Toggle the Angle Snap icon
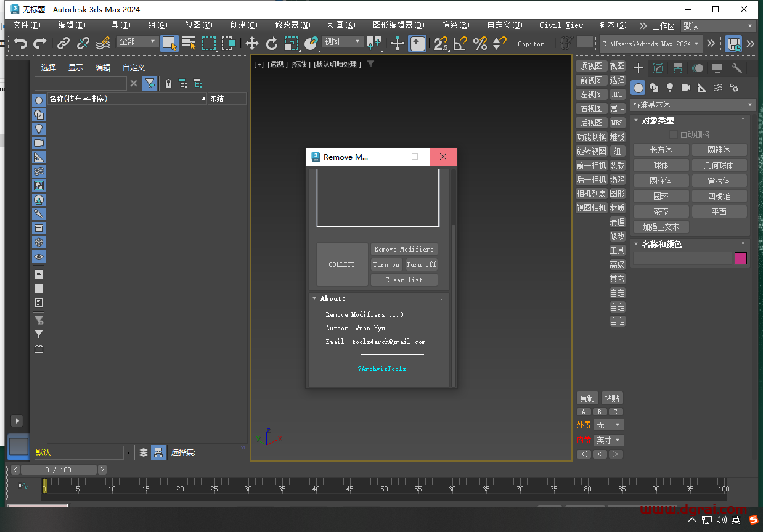 pyautogui.click(x=460, y=43)
